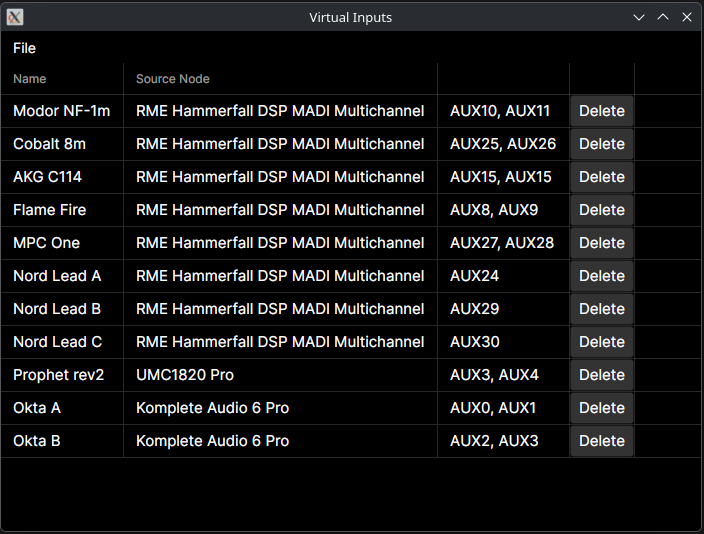Select the Flame Fire name cell
The image size is (704, 534).
(x=62, y=210)
